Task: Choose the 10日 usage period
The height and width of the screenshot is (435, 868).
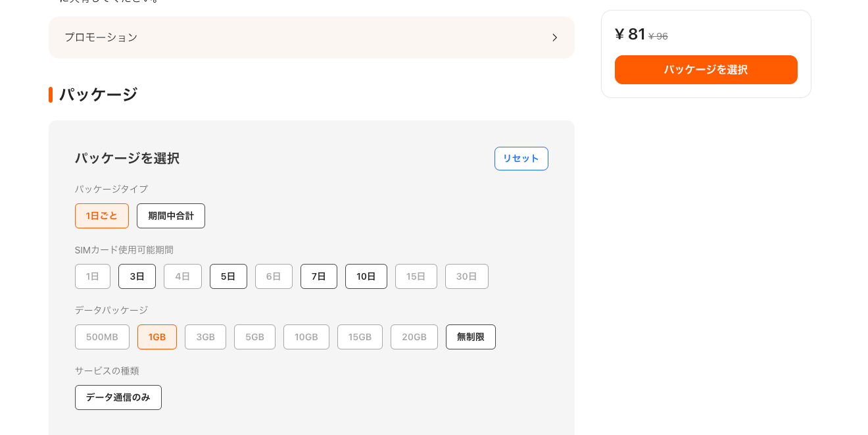Action: (x=366, y=276)
